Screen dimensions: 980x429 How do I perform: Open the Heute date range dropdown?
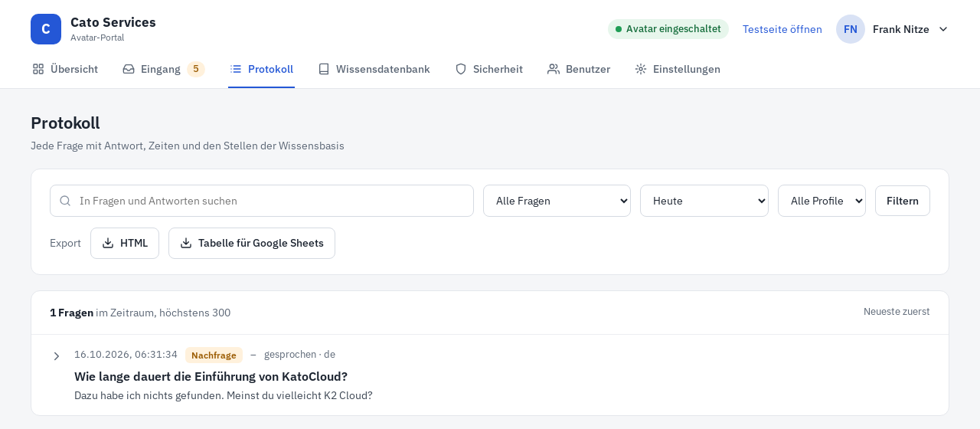(x=704, y=201)
